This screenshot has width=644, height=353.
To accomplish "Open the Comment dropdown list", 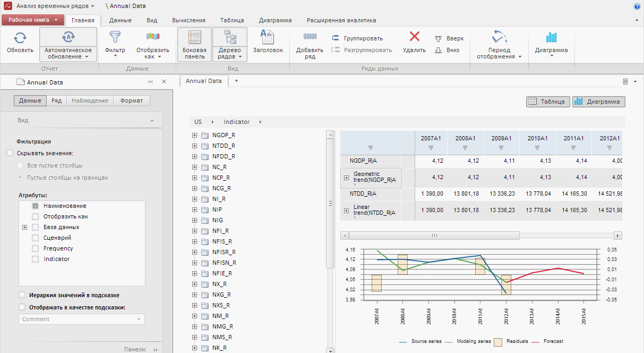I will tap(139, 319).
